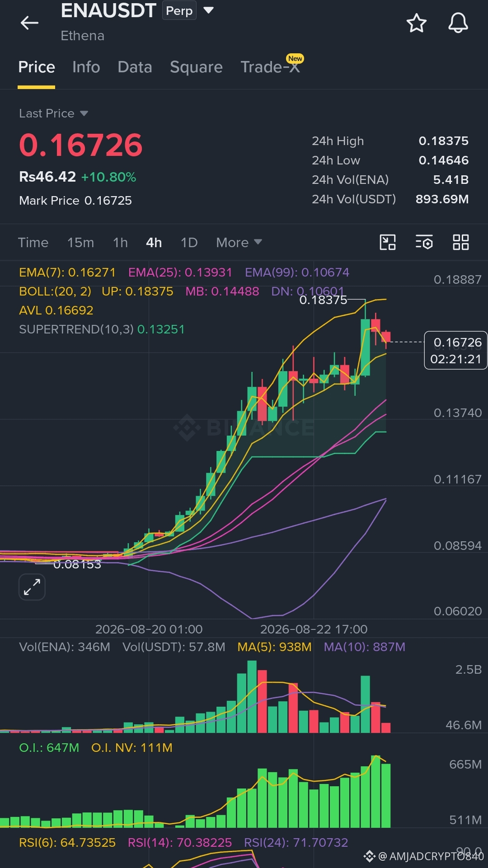Screen dimensions: 488x868
Task: Open the Square tab
Action: point(196,67)
